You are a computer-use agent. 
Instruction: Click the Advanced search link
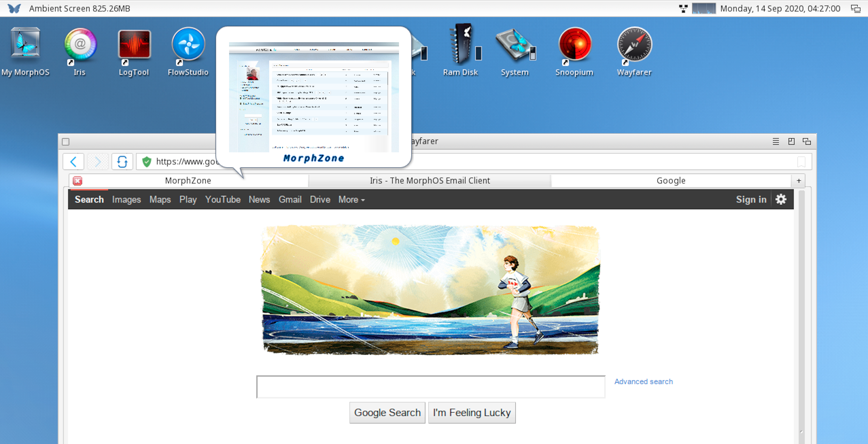click(643, 381)
